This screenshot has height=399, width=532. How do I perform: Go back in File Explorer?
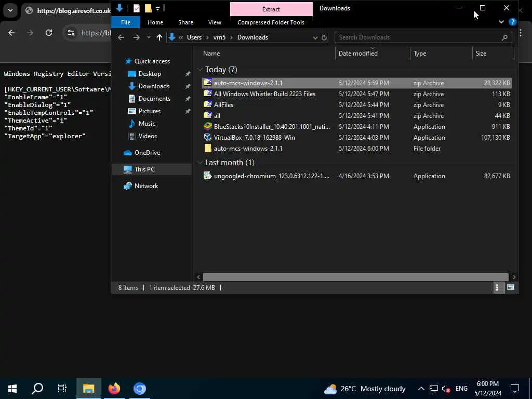121,37
